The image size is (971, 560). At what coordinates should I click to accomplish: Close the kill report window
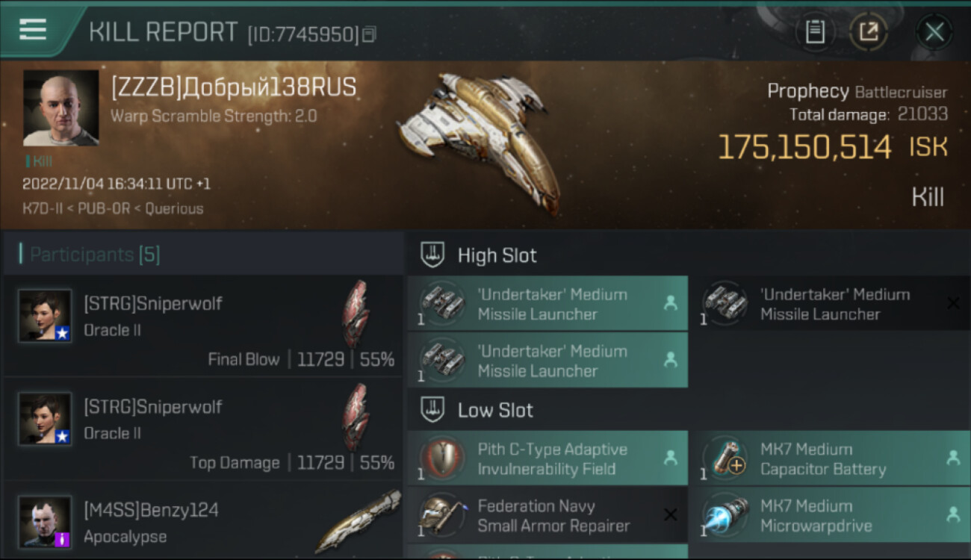934,31
